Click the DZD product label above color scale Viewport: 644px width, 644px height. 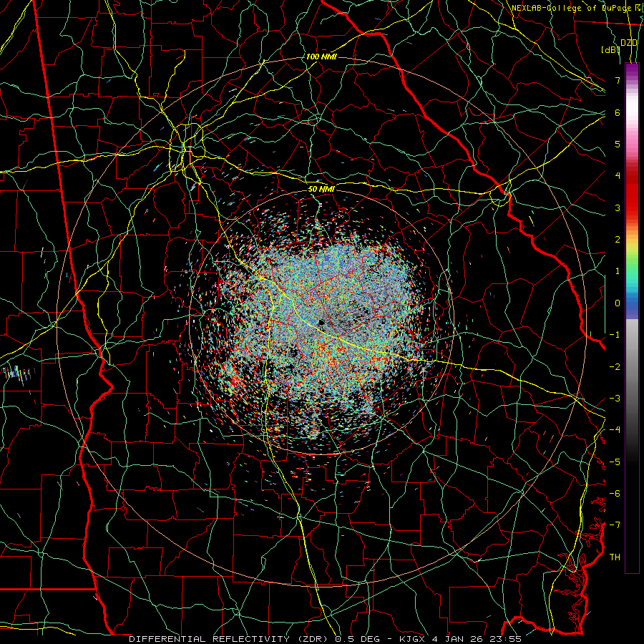point(629,43)
